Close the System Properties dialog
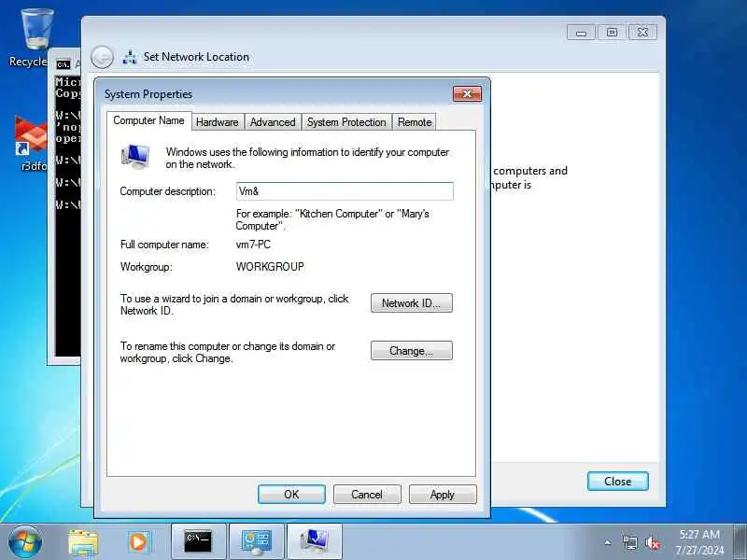Screen dimensions: 747x560 click(x=467, y=94)
